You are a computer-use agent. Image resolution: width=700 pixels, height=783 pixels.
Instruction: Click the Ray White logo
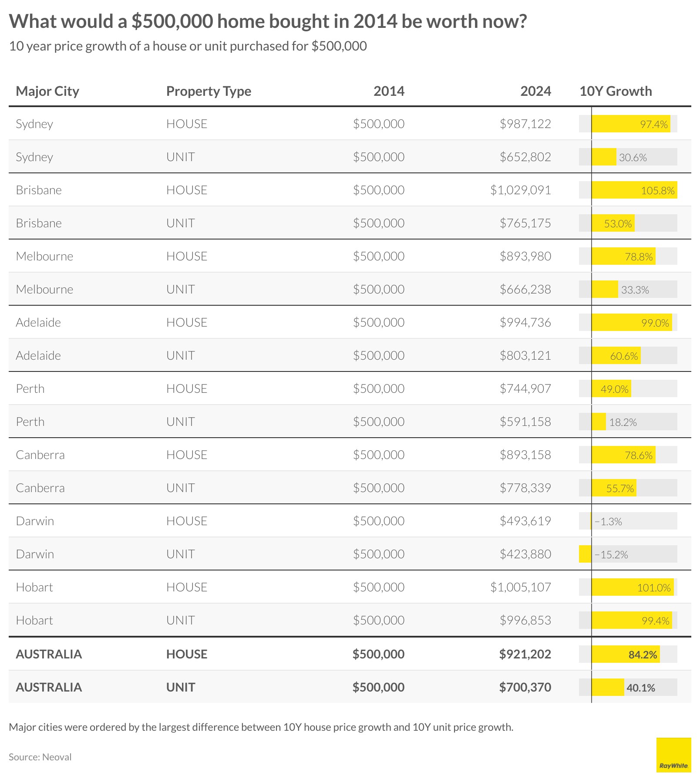click(x=673, y=755)
